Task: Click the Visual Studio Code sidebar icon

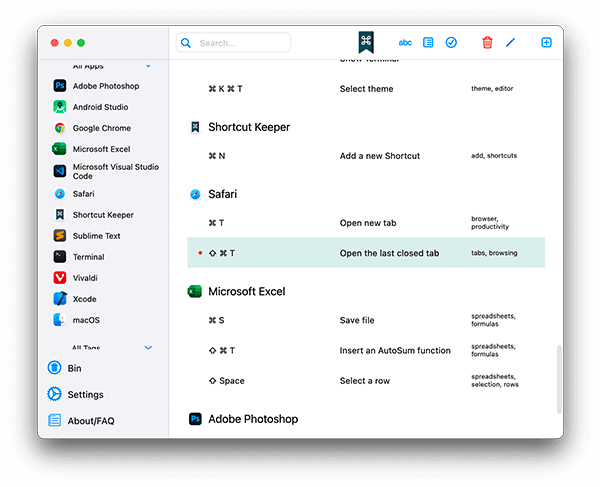Action: coord(60,171)
